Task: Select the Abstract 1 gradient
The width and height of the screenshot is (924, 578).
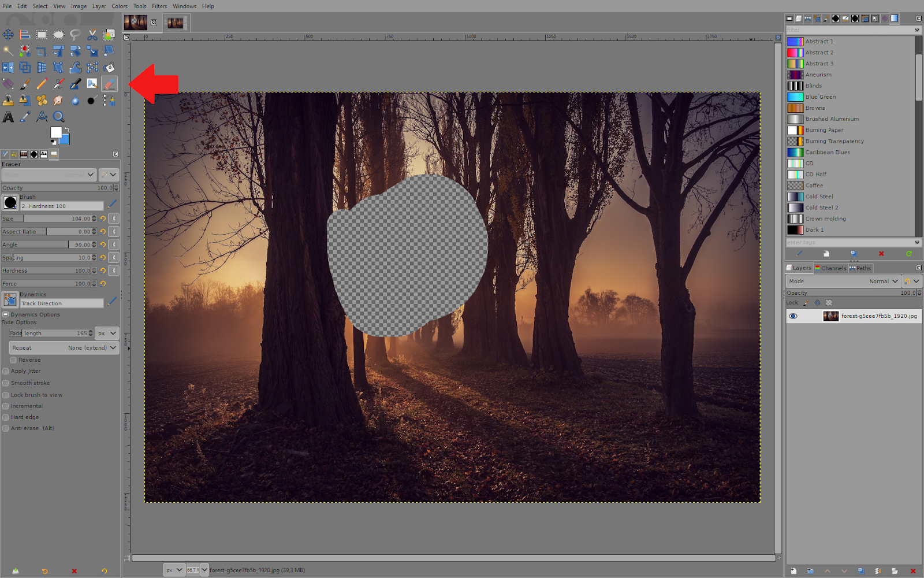Action: 850,42
